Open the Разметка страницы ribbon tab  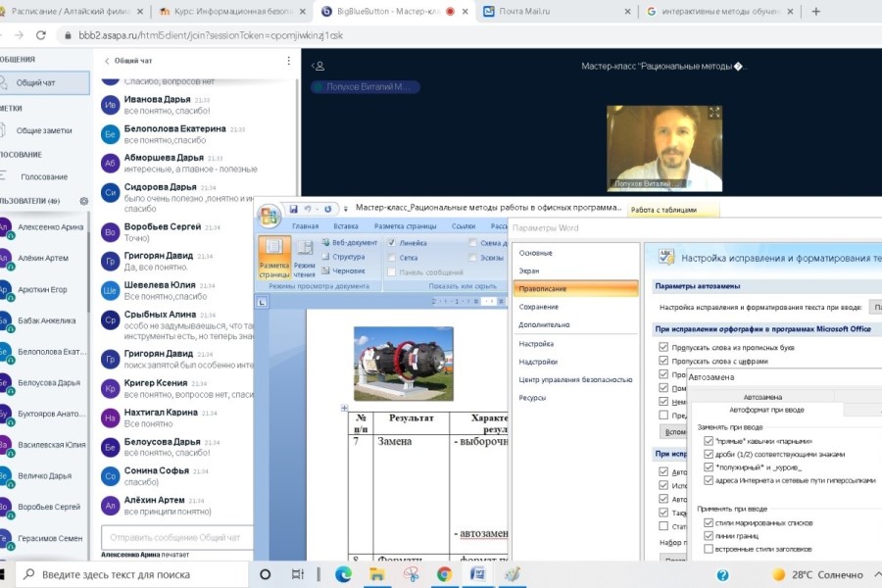click(x=405, y=226)
